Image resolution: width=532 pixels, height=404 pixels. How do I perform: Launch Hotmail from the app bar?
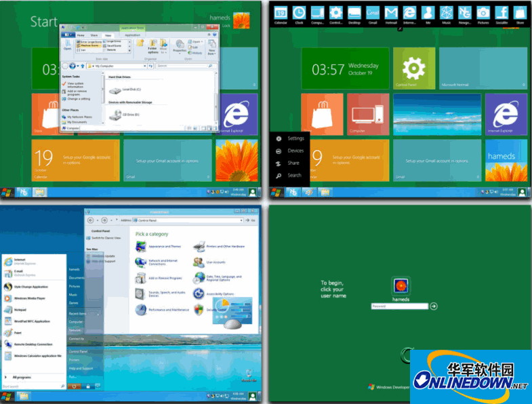click(x=391, y=14)
